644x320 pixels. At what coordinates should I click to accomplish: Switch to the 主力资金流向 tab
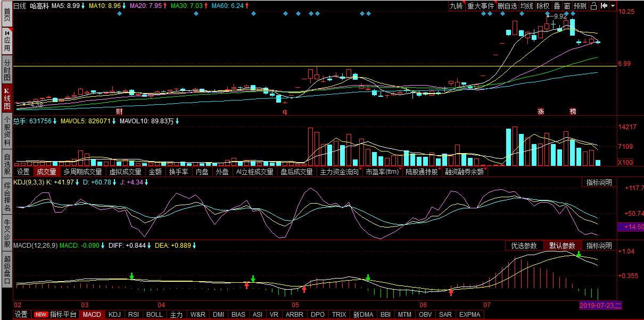pyautogui.click(x=339, y=172)
